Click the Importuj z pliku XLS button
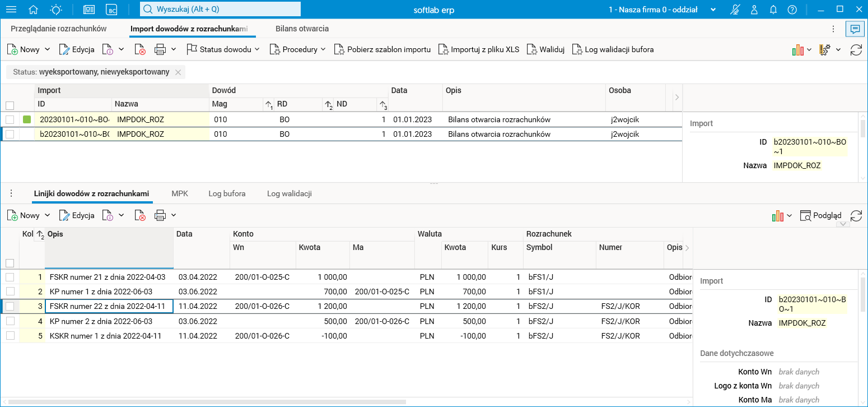The width and height of the screenshot is (868, 407). pos(479,49)
